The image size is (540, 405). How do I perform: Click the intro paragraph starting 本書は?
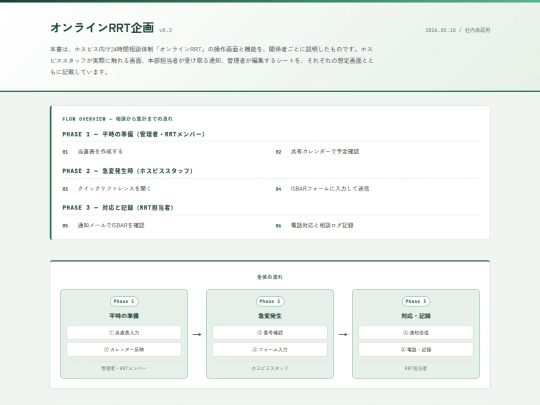(x=211, y=61)
